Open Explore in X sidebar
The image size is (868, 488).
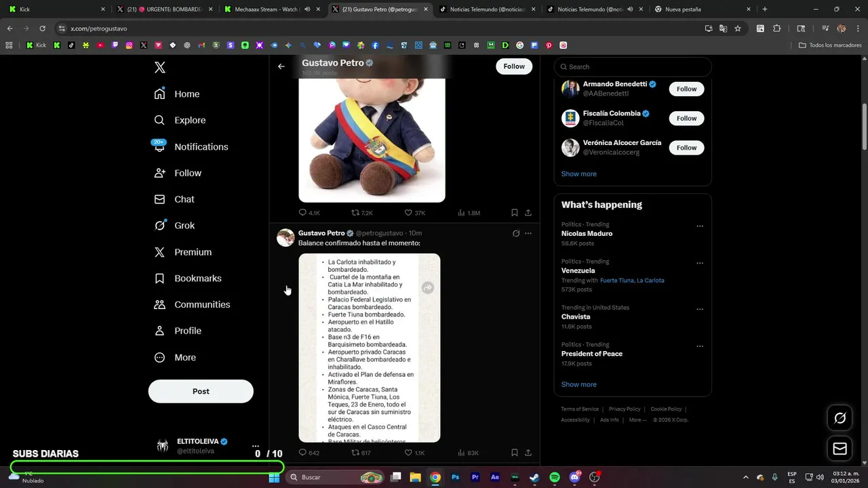coord(180,120)
